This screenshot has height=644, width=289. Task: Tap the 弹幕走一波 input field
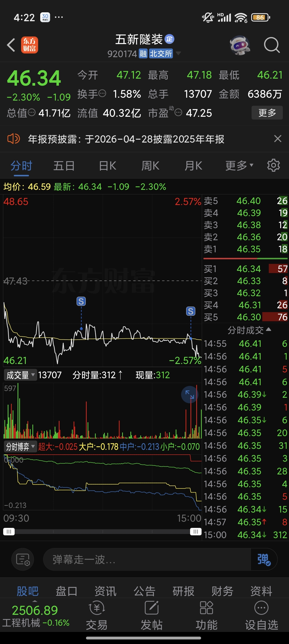click(147, 560)
